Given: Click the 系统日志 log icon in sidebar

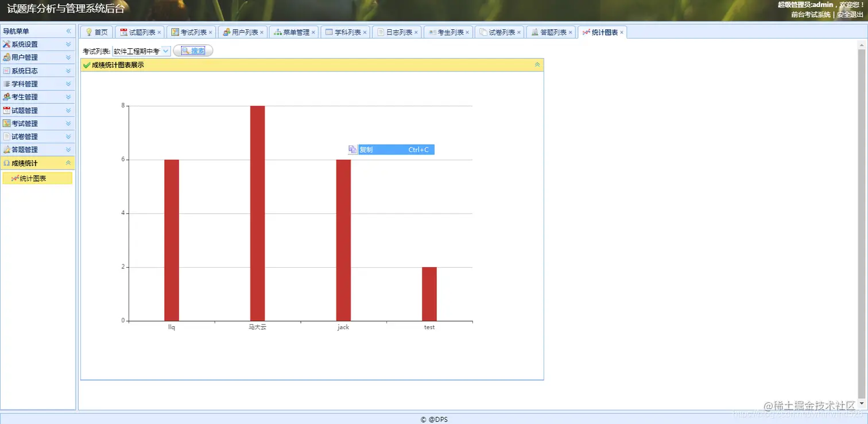Looking at the screenshot, I should coord(6,71).
